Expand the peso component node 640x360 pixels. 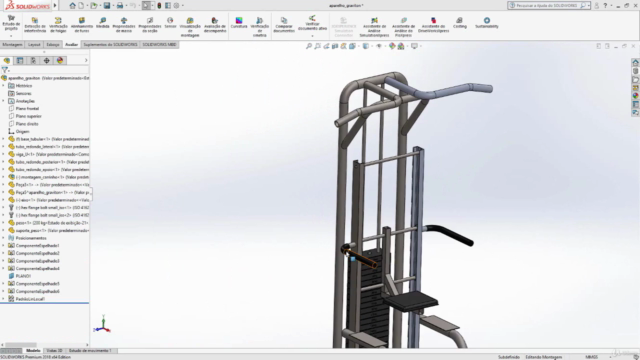[3, 223]
